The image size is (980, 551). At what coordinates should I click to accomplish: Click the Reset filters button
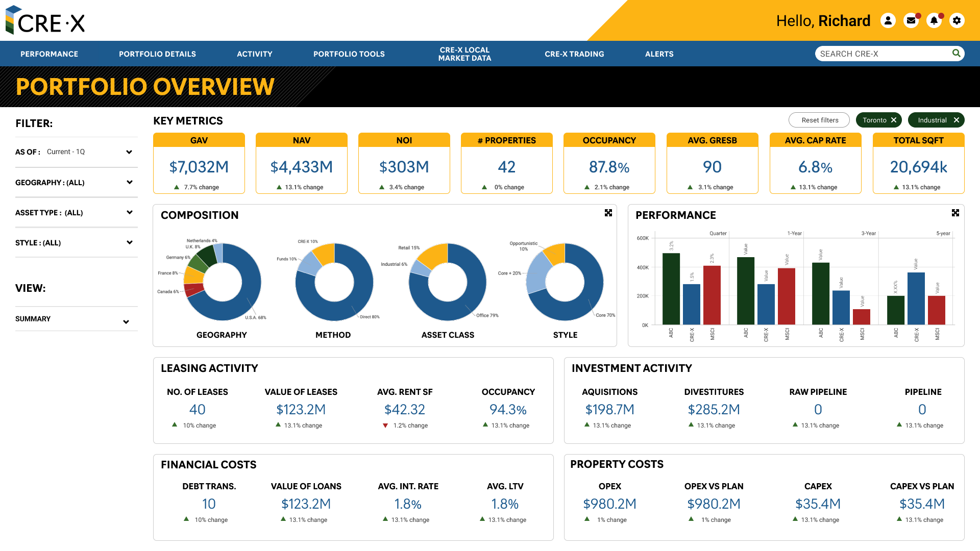(819, 120)
